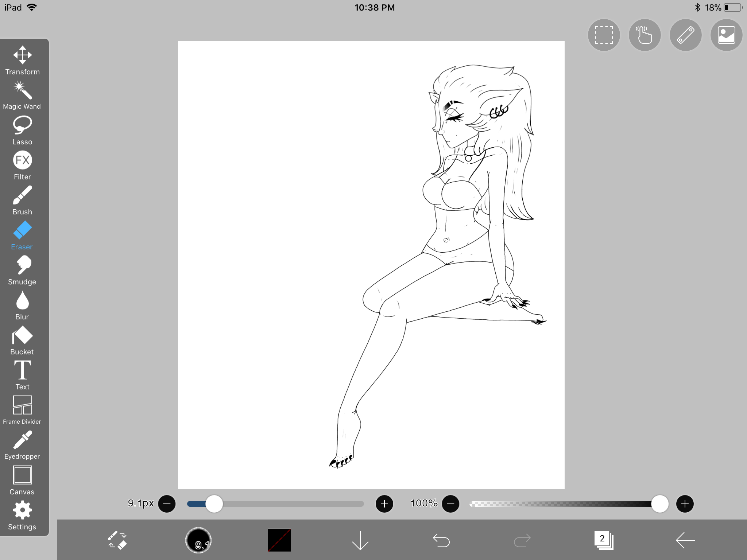Toggle the stabilizer hand icon
This screenshot has width=747, height=560.
point(645,35)
